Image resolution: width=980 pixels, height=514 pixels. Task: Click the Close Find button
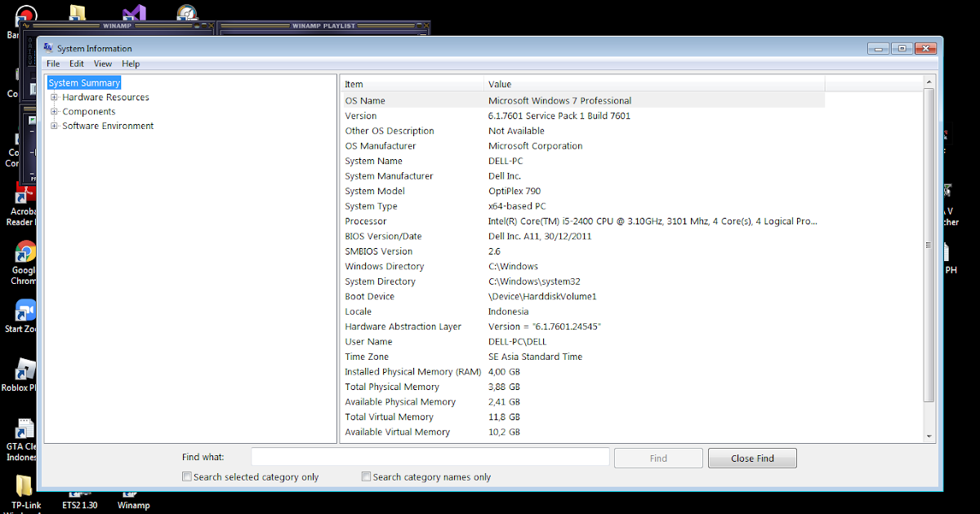coord(751,457)
